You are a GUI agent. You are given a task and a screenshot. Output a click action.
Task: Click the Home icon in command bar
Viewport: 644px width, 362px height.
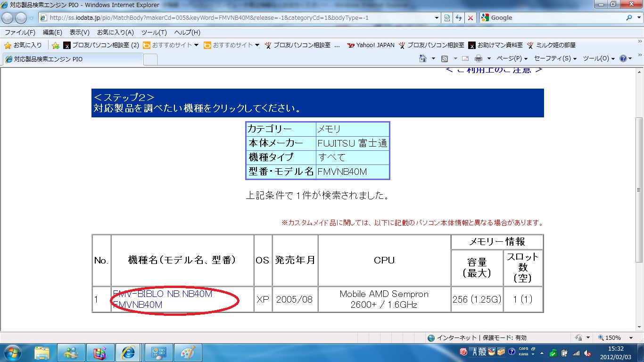tap(423, 59)
